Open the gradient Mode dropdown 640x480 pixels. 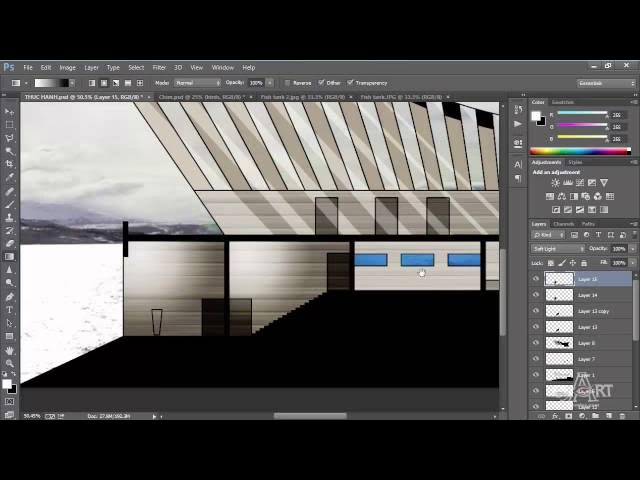(x=196, y=83)
